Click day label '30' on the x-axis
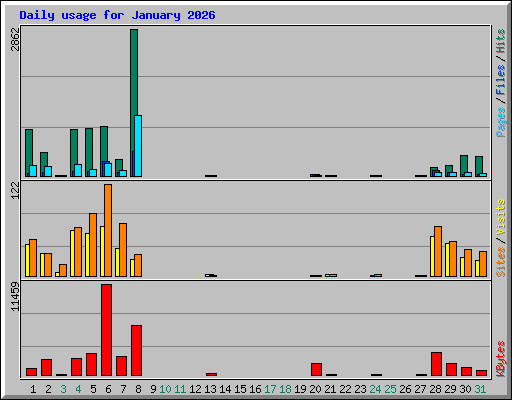This screenshot has height=400, width=512. point(465,389)
